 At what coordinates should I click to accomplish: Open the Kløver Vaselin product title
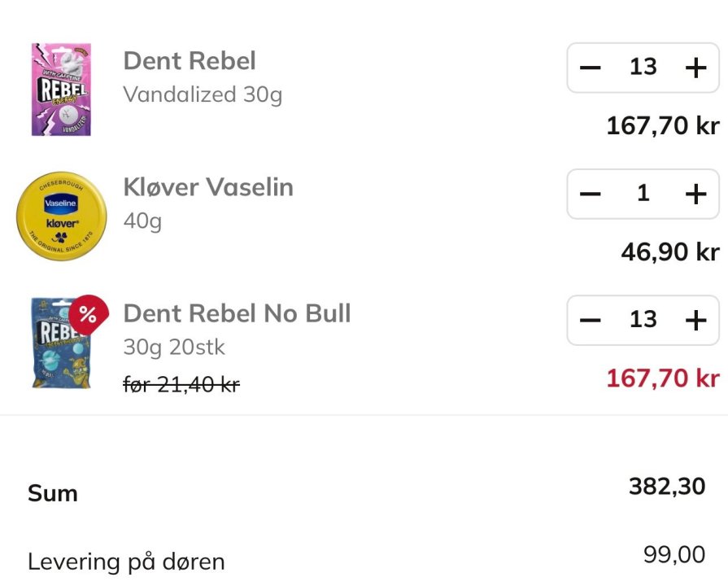click(x=208, y=187)
